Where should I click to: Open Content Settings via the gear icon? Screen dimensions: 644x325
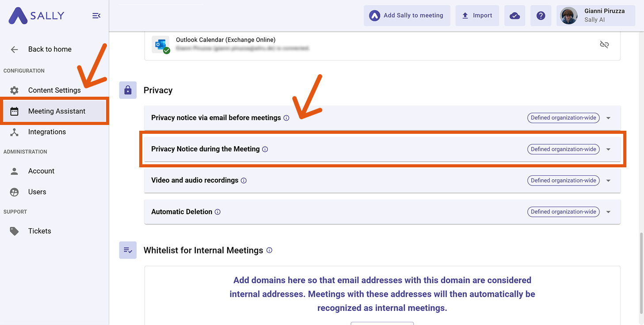(x=14, y=90)
